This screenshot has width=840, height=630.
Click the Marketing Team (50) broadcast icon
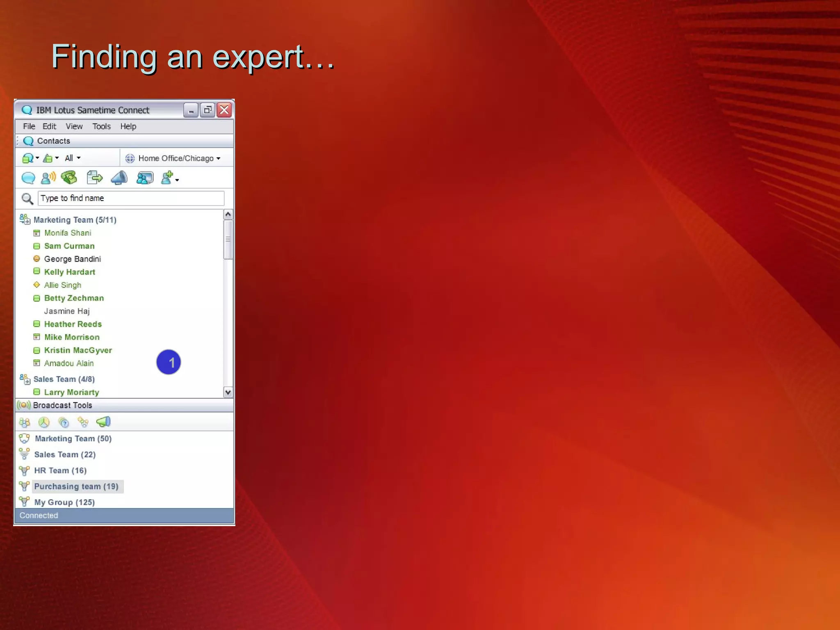24,438
